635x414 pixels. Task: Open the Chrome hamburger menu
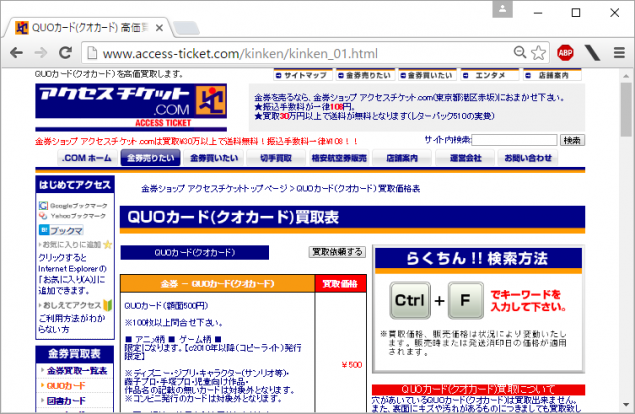pyautogui.click(x=619, y=53)
